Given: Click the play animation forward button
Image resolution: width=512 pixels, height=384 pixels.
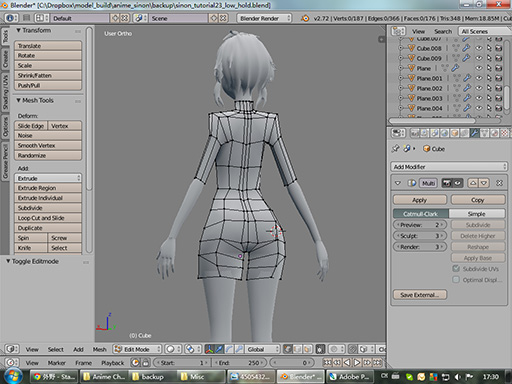Looking at the screenshot, I should [357, 362].
